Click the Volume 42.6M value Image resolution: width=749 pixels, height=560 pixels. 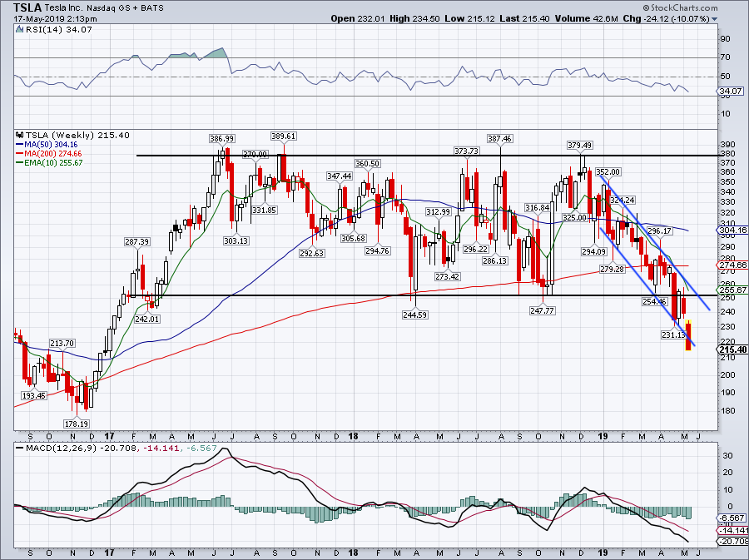[x=587, y=18]
